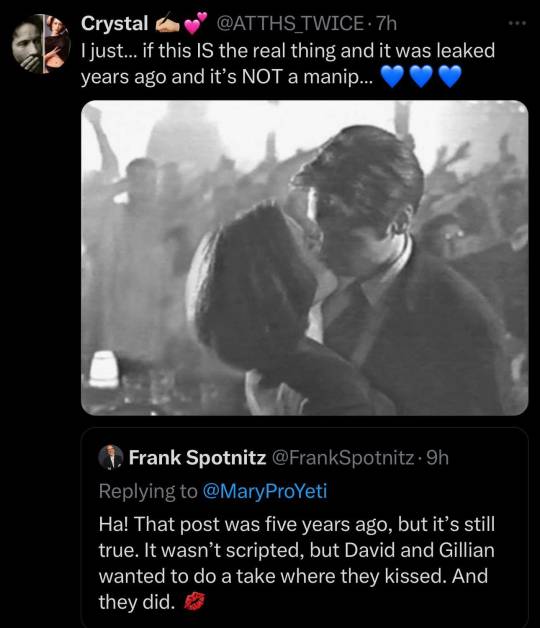Image resolution: width=540 pixels, height=628 pixels.
Task: Click the "Replying to" label
Action: coord(148,491)
